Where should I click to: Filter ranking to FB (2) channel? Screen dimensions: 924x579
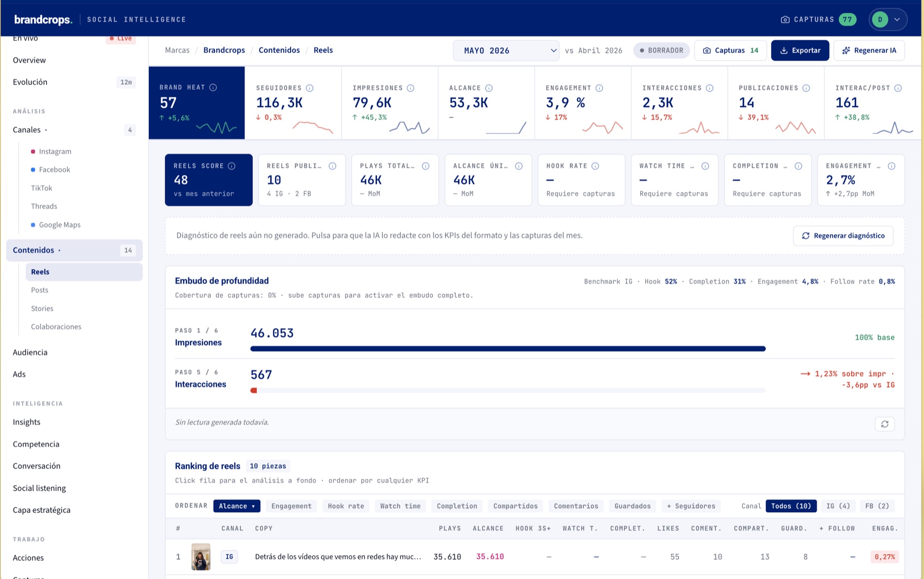tap(877, 506)
